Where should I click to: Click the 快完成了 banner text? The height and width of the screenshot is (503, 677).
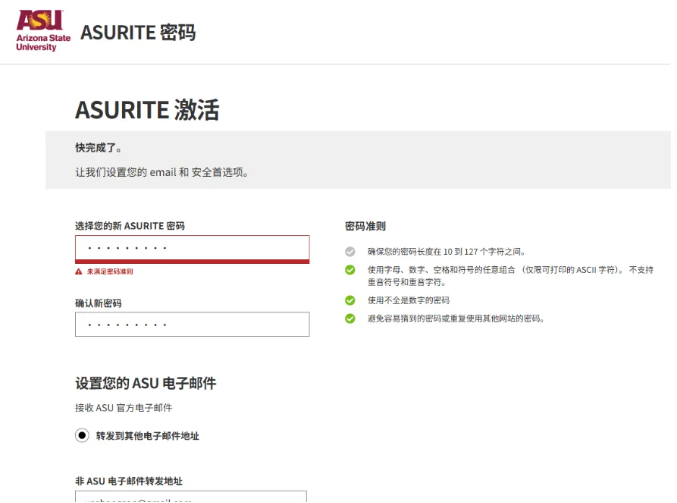[x=98, y=148]
